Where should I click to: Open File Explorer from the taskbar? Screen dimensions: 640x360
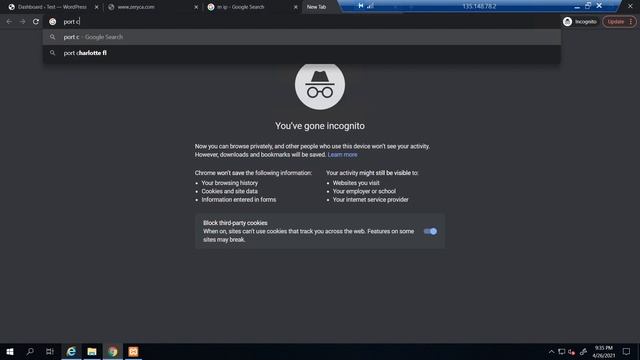coord(92,351)
